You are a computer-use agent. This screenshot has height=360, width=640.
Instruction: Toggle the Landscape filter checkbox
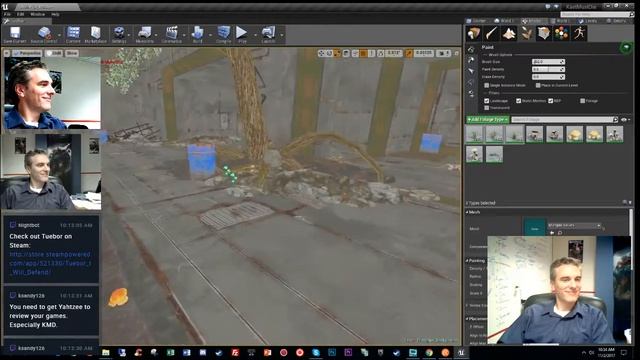coord(487,100)
